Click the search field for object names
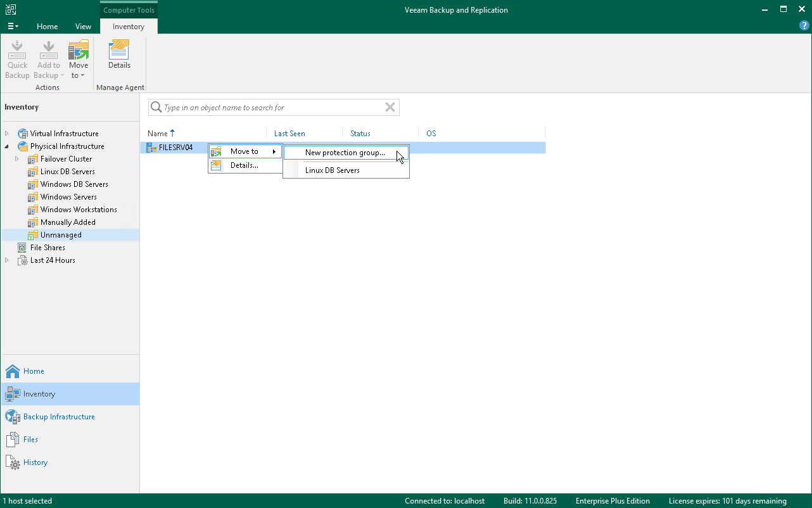Viewport: 812px width, 508px height. point(274,108)
